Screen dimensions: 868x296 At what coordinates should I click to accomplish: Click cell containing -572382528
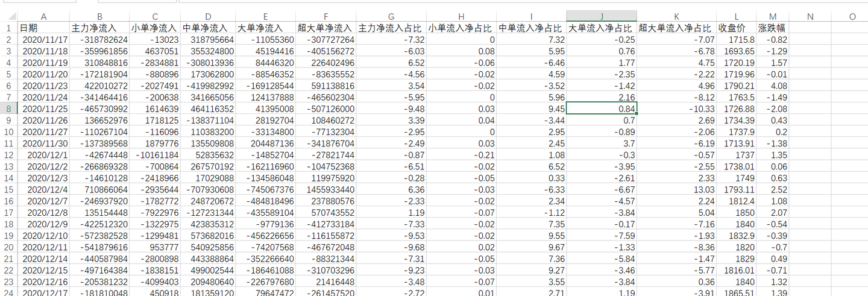click(x=99, y=235)
